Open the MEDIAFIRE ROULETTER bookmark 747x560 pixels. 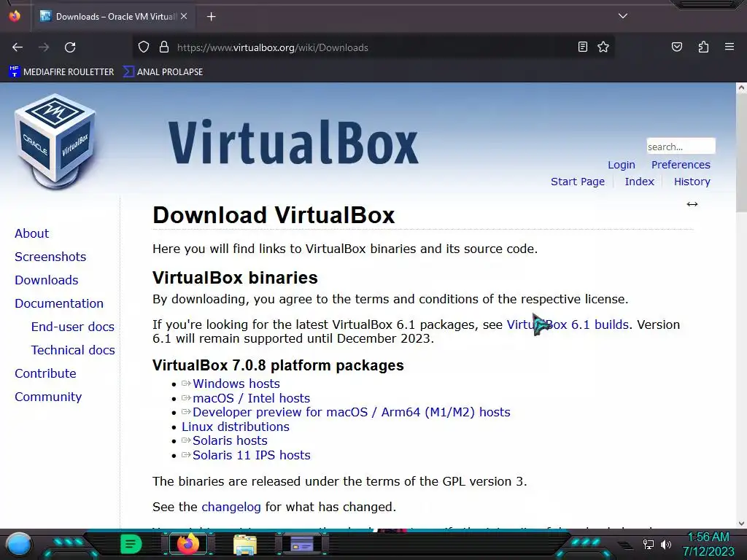point(61,72)
